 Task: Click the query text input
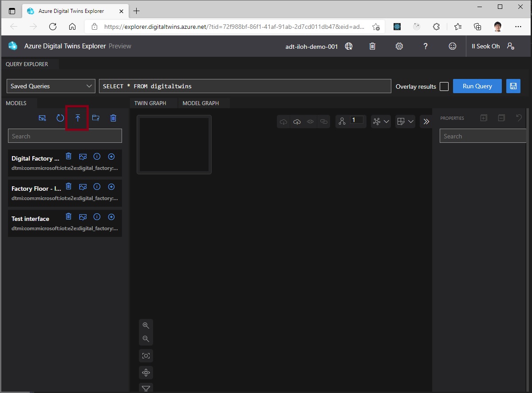coord(245,86)
